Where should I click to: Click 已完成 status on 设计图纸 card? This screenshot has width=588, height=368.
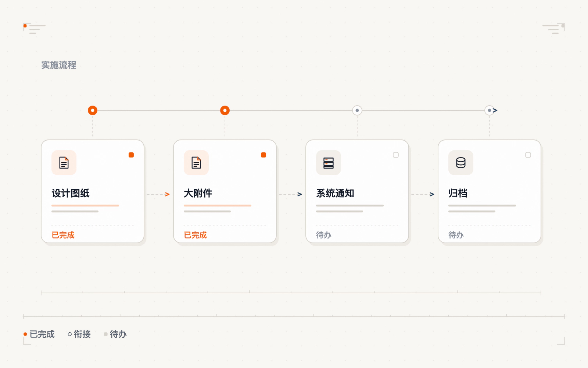pyautogui.click(x=63, y=235)
